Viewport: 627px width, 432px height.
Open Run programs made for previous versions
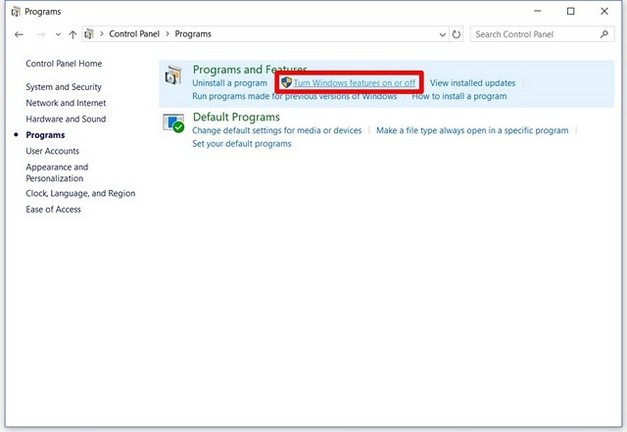295,96
